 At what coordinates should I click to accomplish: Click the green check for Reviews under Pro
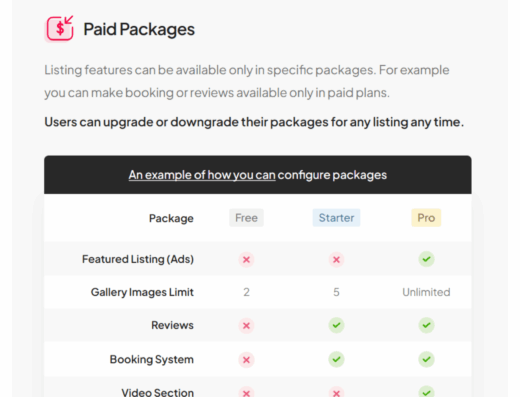tap(426, 325)
